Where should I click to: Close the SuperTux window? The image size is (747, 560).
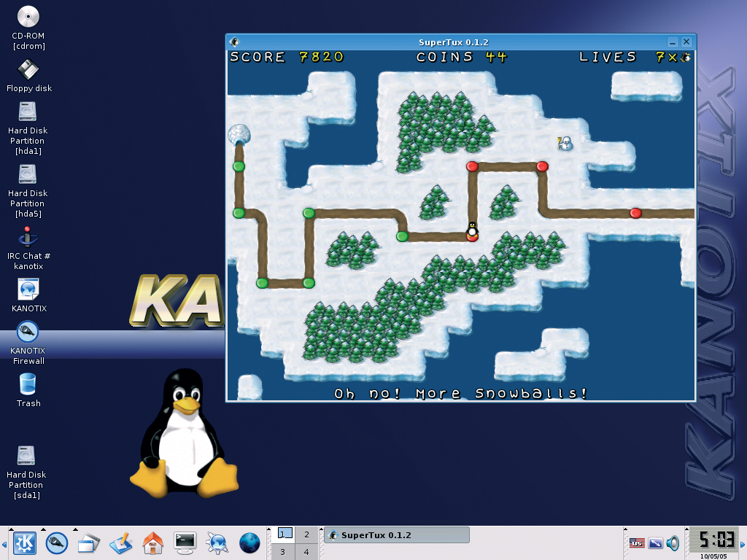point(686,42)
